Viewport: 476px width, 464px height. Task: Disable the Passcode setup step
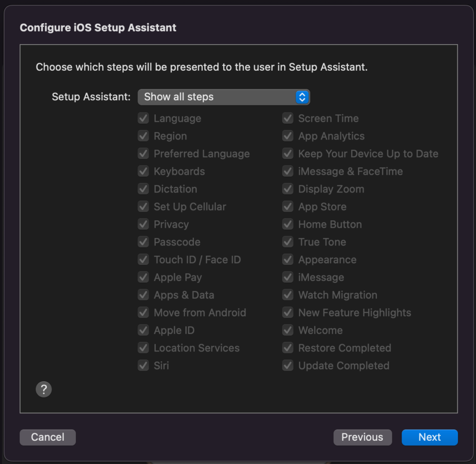[143, 242]
